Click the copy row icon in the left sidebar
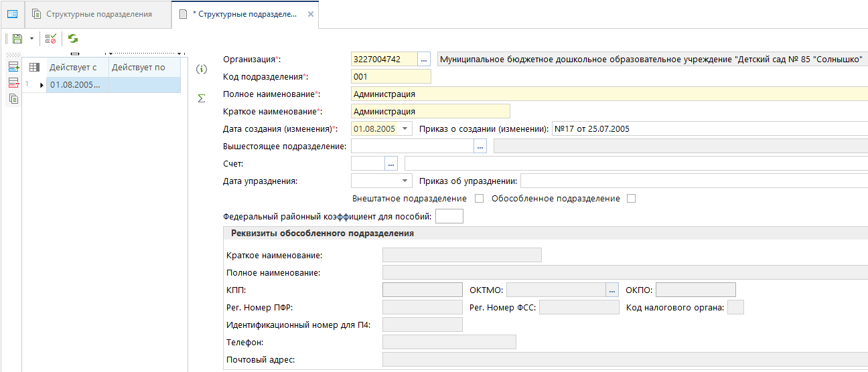This screenshot has height=372, width=868. pos(13,99)
